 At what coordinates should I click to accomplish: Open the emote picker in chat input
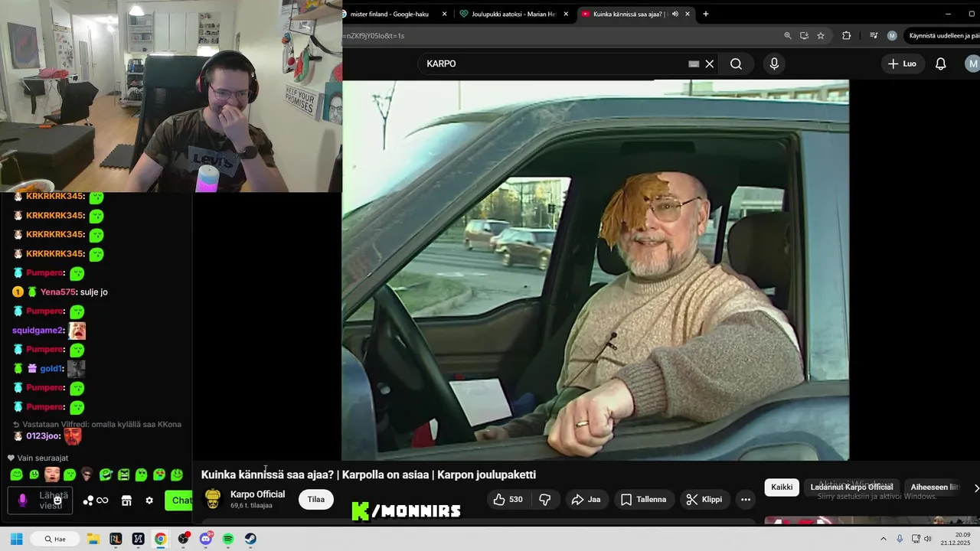click(57, 500)
